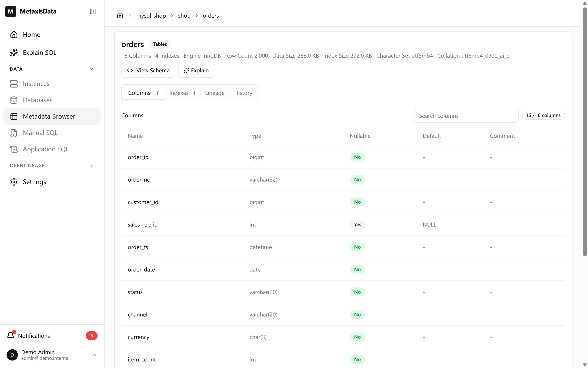Select Metadata Browser in the sidebar
Screen dimensions: 588x368
(52, 116)
